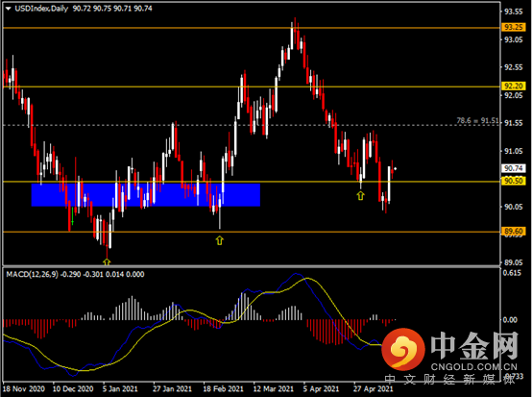Click the 27 Apr 2021 date marker

(373, 388)
